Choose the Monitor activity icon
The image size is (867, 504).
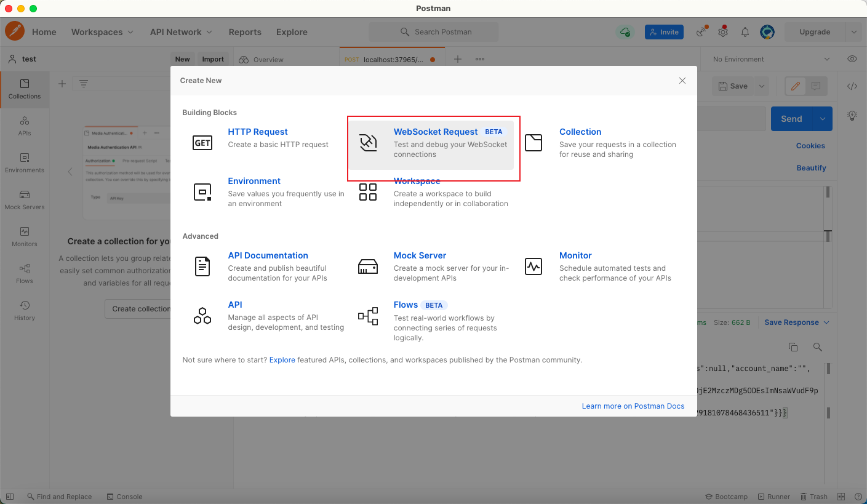(533, 266)
